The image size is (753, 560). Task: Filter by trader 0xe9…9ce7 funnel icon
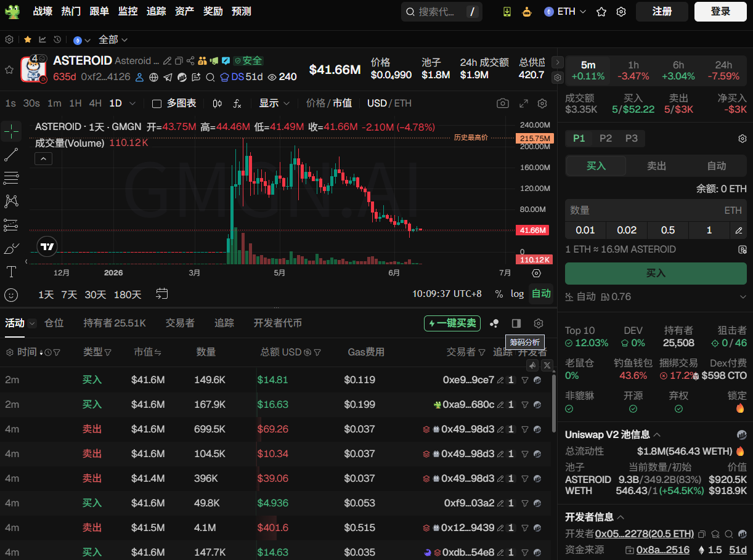tap(525, 380)
